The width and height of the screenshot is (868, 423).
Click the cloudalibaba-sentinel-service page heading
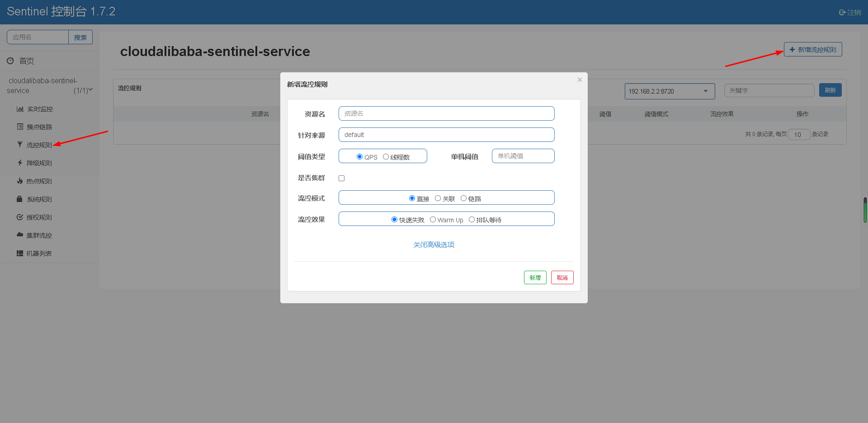click(215, 52)
